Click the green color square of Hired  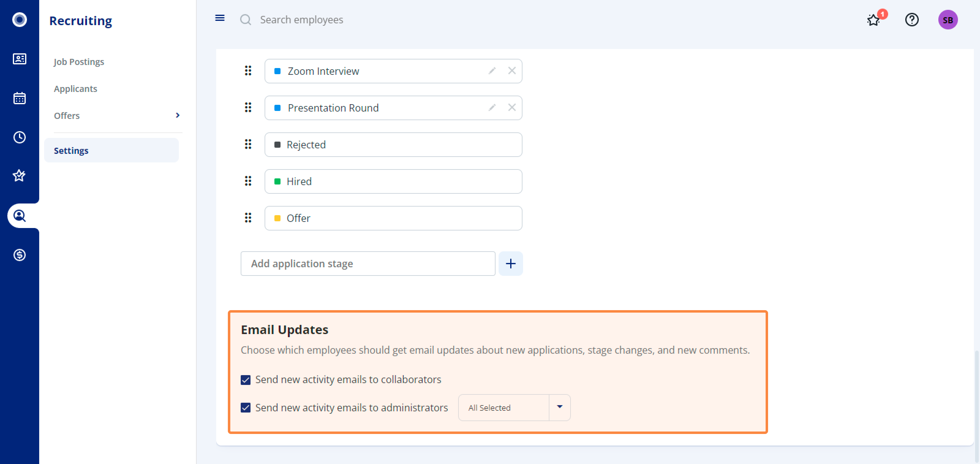coord(277,181)
